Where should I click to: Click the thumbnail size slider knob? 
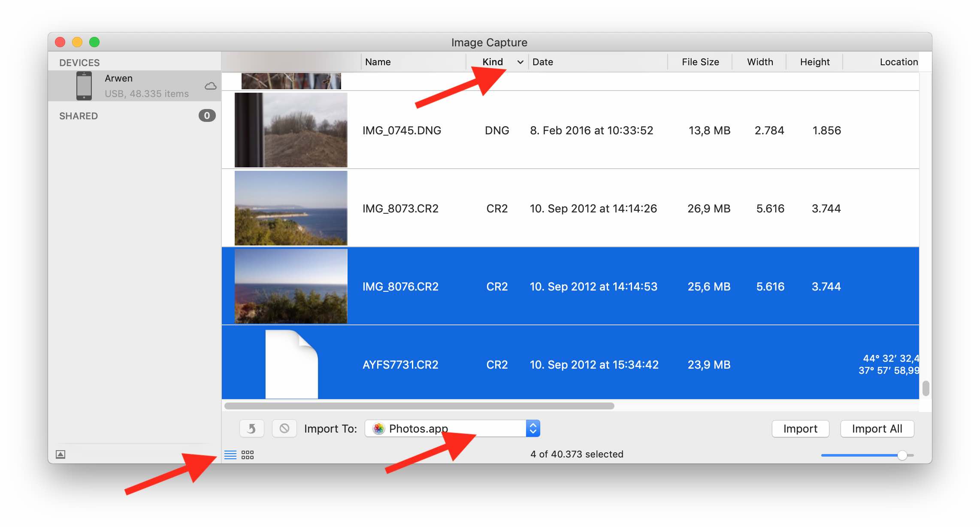coord(902,455)
